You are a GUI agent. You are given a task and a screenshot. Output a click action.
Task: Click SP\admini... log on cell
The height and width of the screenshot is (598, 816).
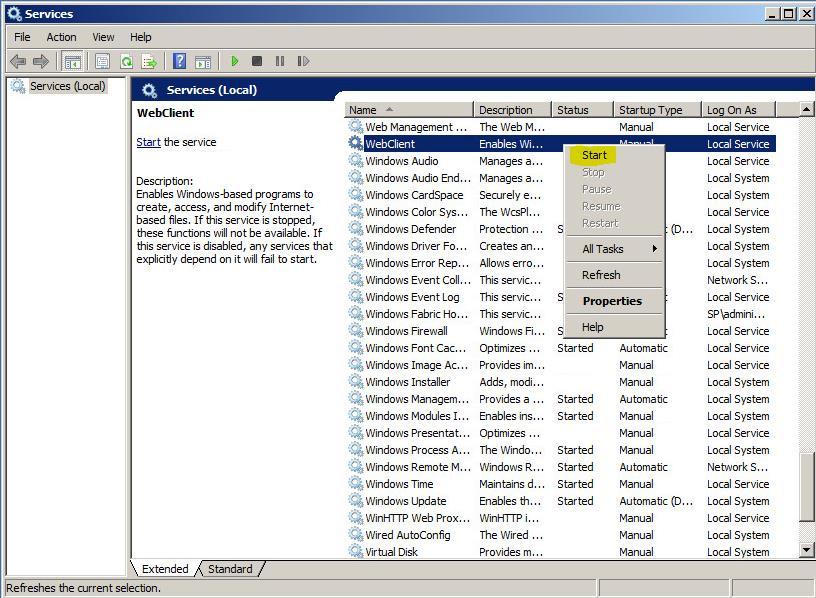pos(736,314)
